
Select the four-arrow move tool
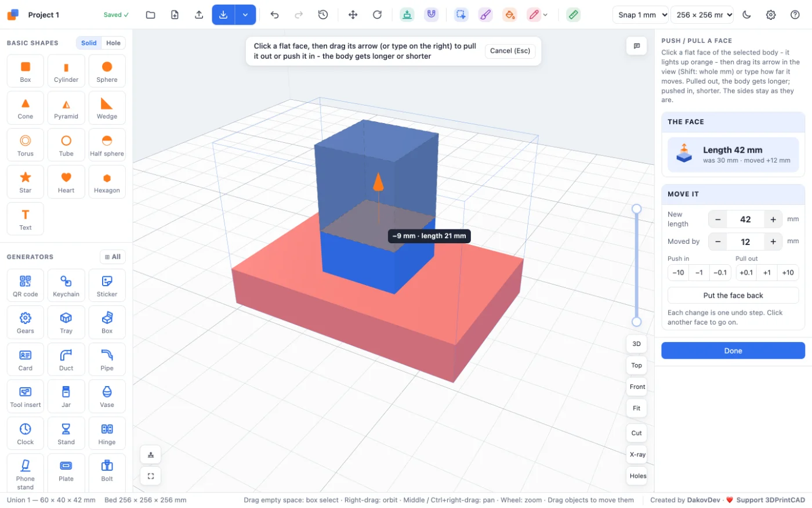[x=353, y=15]
